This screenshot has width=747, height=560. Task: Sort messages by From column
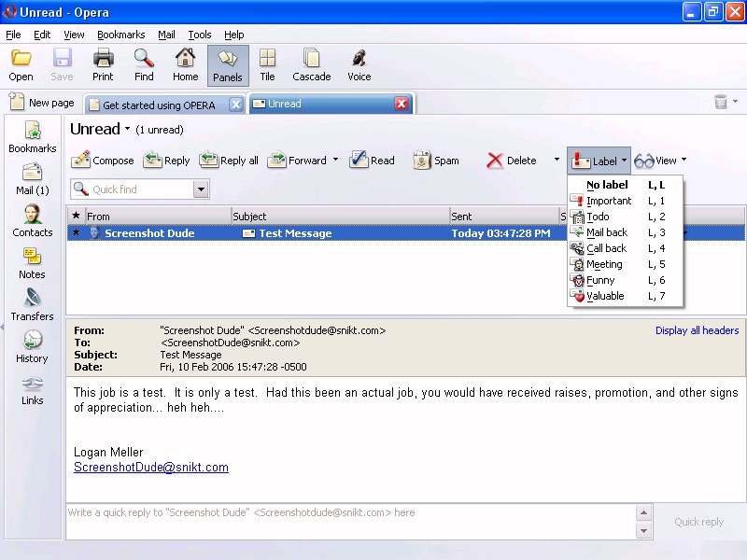(x=158, y=217)
